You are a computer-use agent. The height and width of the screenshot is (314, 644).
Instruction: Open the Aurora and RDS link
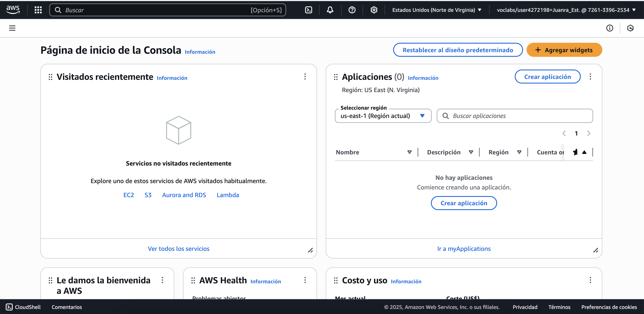[184, 195]
